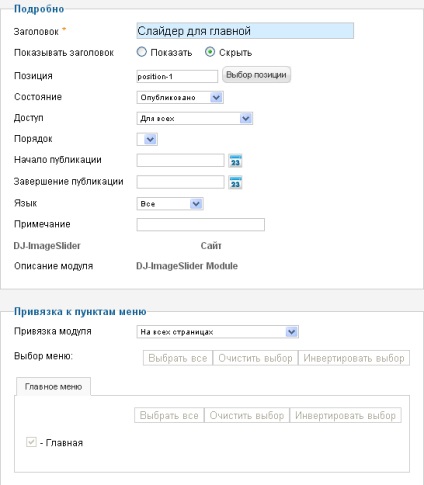
Task: Click the Выбор позиции button
Action: pos(256,75)
